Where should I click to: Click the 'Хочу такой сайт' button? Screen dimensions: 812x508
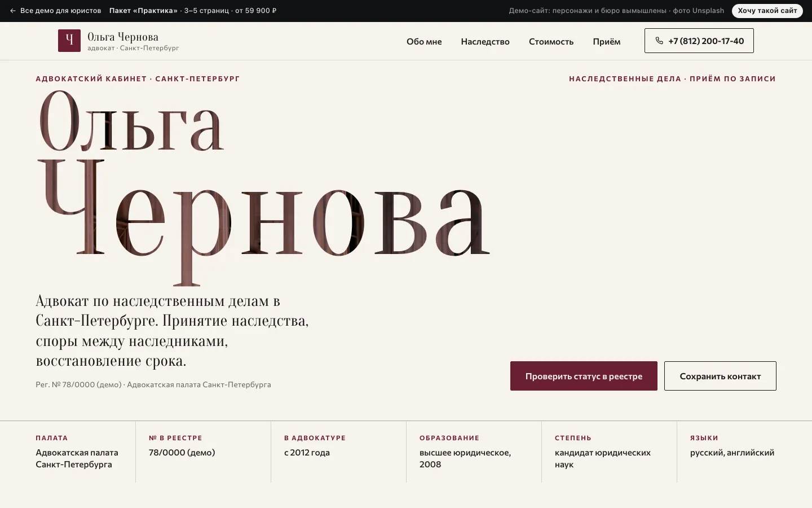767,11
